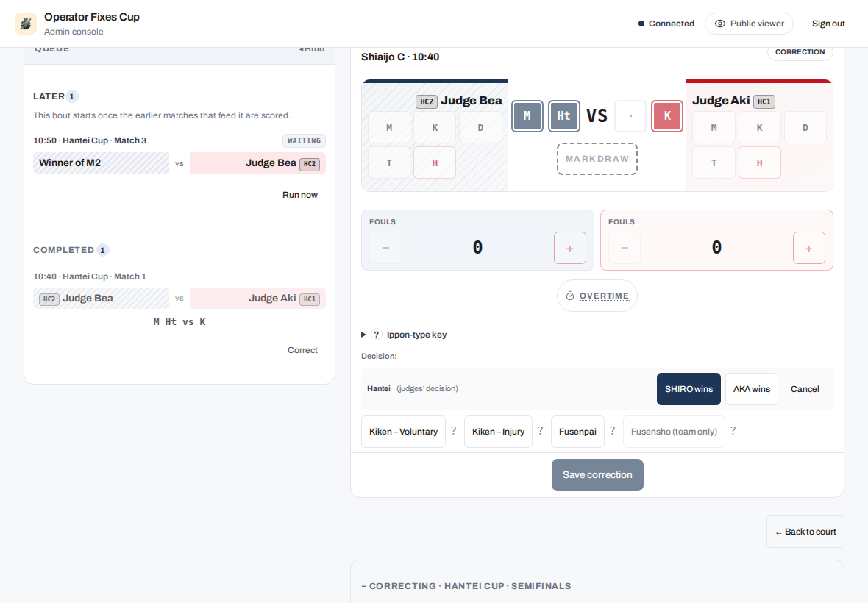
Task: Correct the completed Match 1
Action: [x=302, y=350]
